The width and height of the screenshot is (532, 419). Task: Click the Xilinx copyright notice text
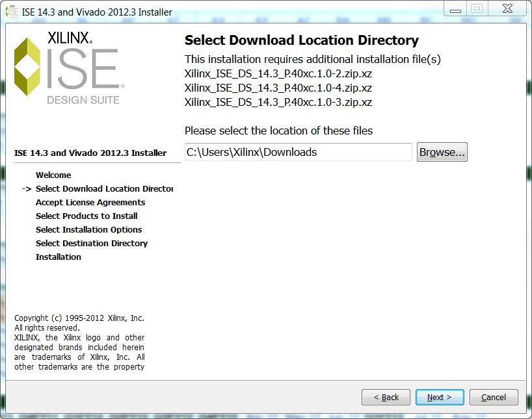click(x=79, y=342)
